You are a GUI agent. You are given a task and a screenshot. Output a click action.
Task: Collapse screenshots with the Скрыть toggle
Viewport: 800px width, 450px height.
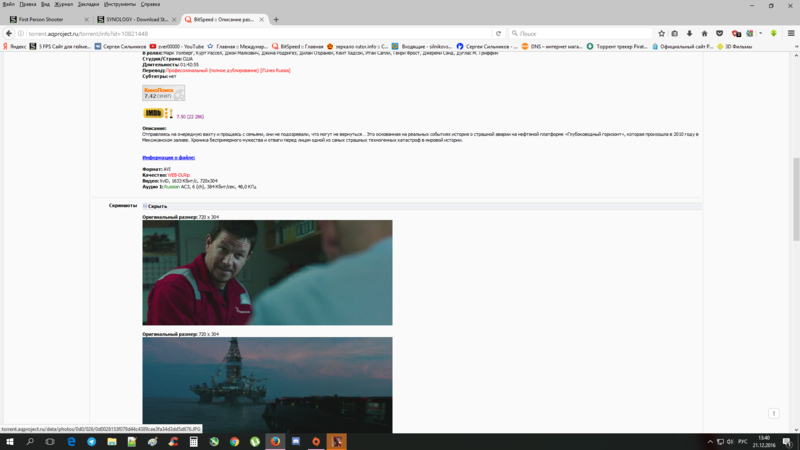click(x=156, y=206)
